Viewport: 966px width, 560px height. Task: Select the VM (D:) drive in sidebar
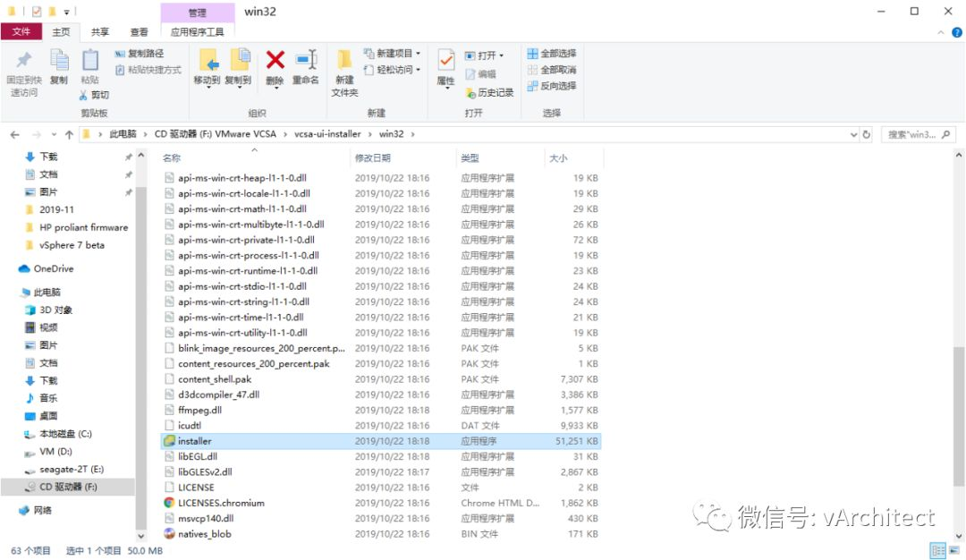click(55, 452)
